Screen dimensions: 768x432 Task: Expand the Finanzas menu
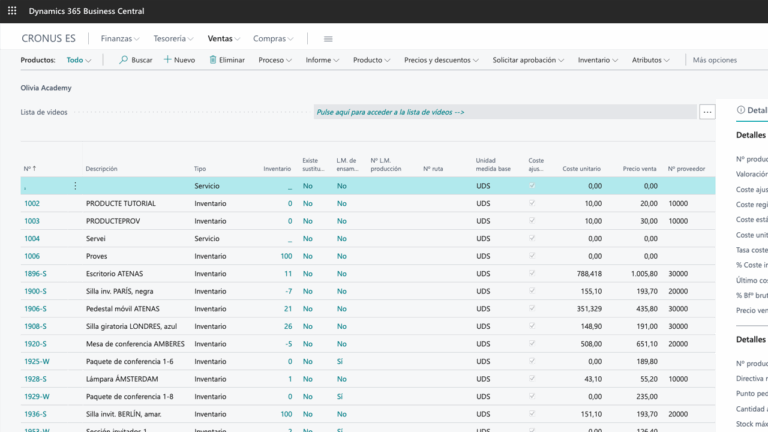pos(120,38)
